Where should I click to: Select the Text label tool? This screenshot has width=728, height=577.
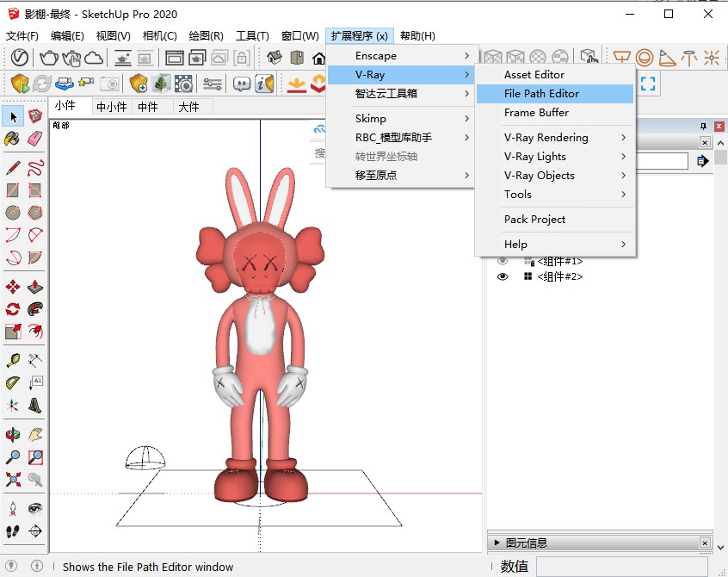pos(35,382)
